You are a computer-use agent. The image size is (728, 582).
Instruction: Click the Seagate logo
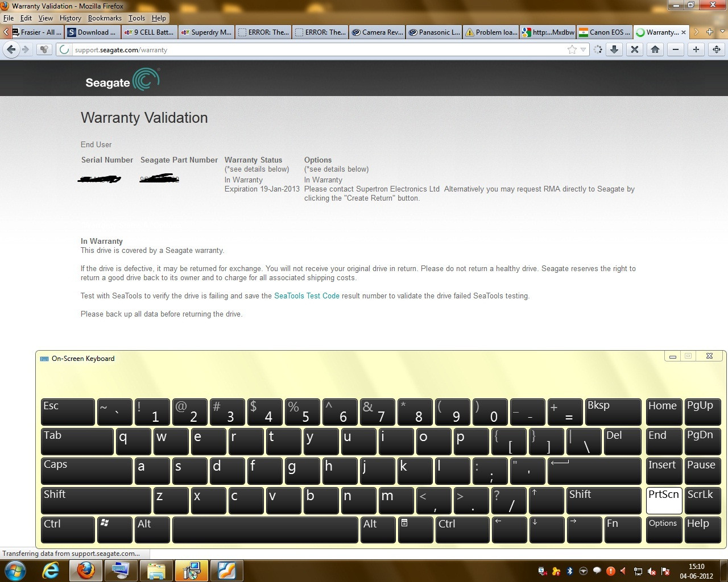(122, 80)
